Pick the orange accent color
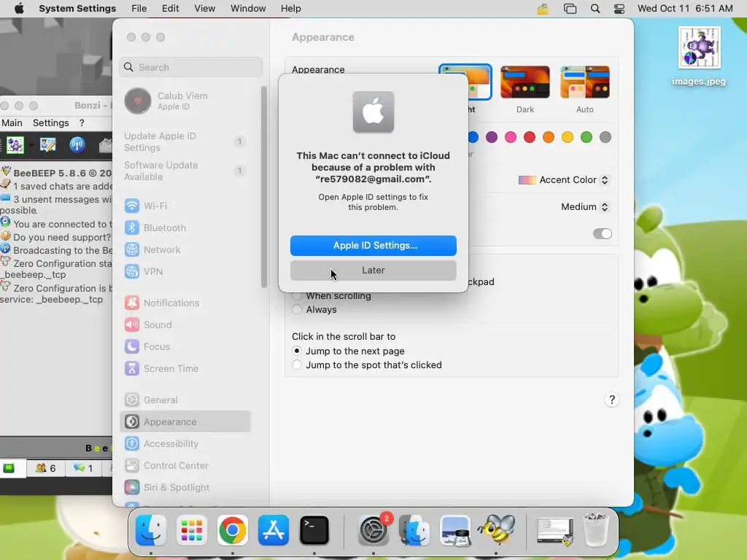 [549, 138]
